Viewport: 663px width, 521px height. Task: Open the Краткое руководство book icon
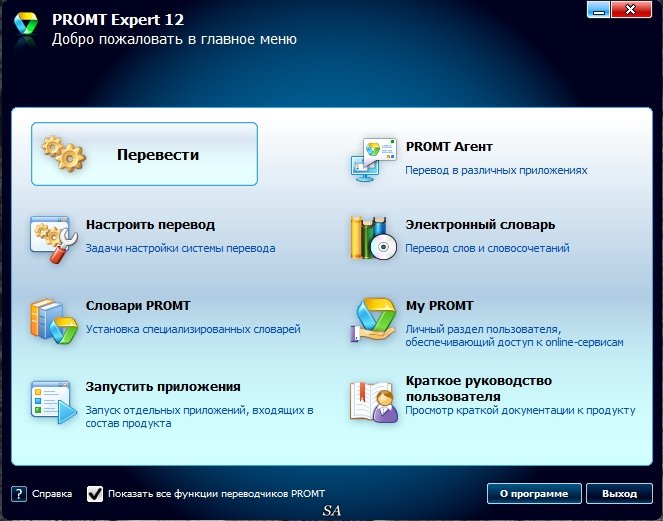(374, 402)
